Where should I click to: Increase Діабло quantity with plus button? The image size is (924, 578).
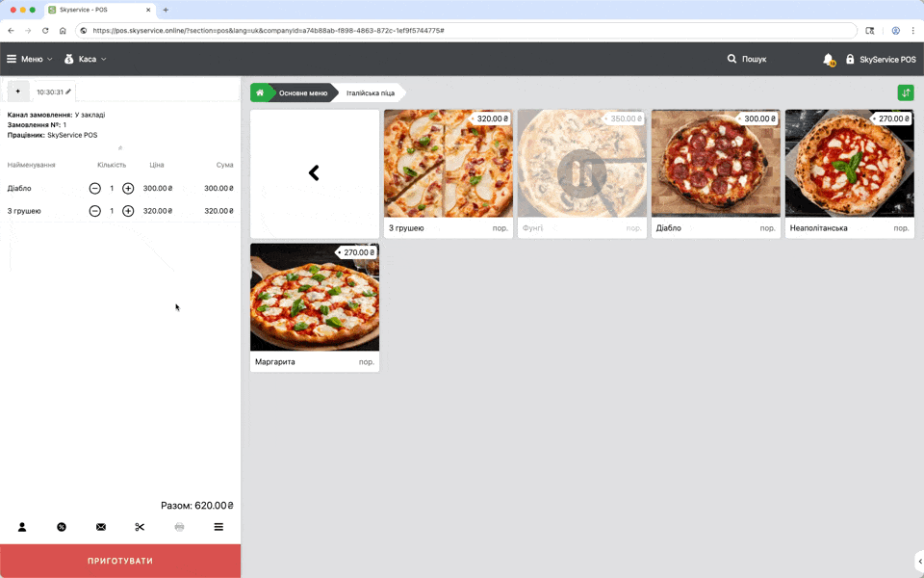click(x=128, y=189)
